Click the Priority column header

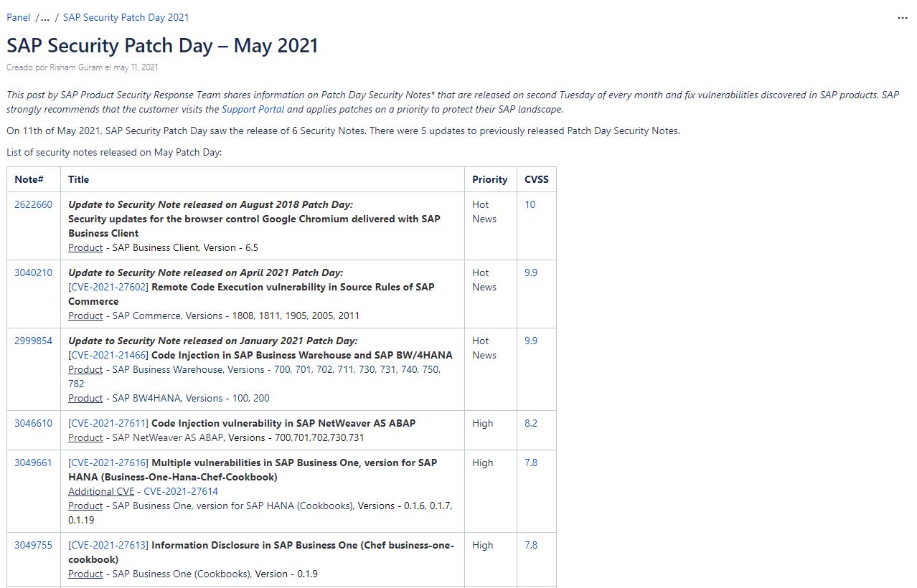[x=489, y=179]
